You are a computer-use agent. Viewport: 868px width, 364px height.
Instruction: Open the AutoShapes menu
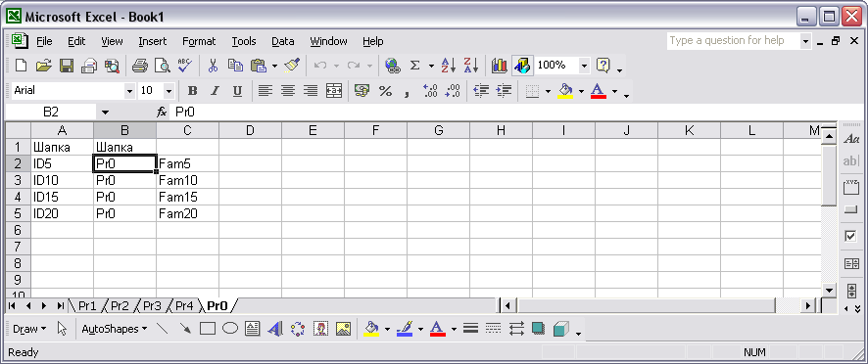tap(115, 329)
